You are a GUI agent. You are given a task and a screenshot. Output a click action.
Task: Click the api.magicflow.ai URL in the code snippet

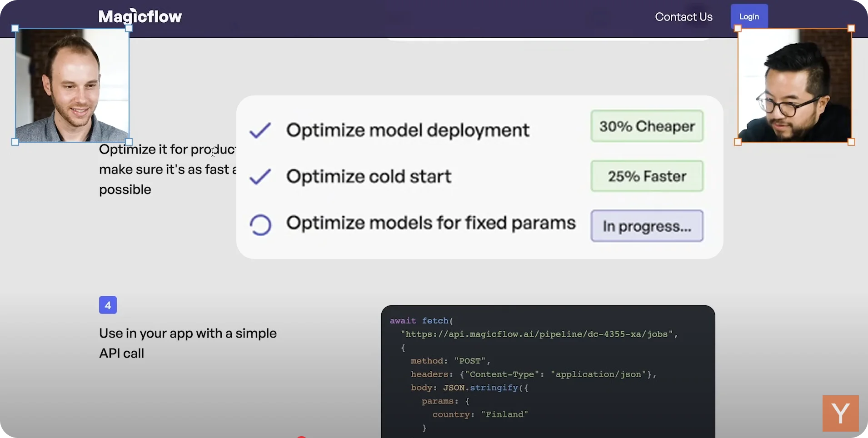coord(538,334)
